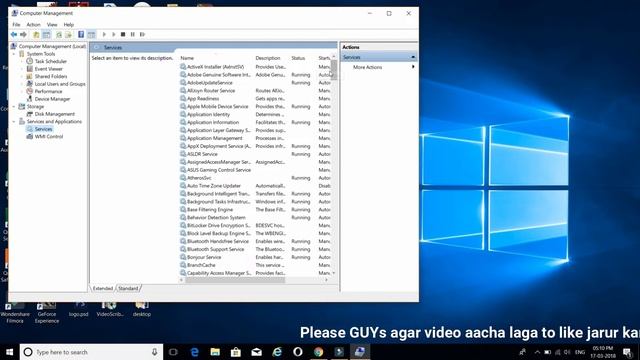Open the Windows Start menu
Image resolution: width=640 pixels, height=360 pixels.
(9, 352)
